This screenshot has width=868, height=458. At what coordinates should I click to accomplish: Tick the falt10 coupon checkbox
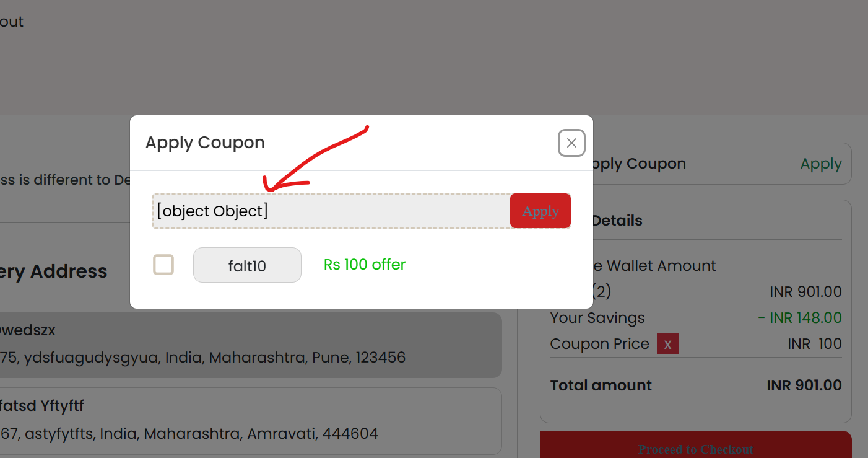click(163, 265)
